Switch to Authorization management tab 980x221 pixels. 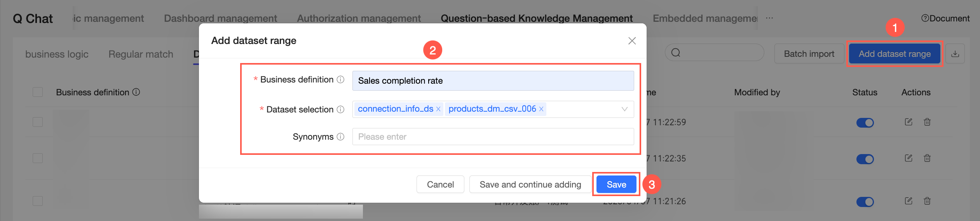tap(359, 18)
